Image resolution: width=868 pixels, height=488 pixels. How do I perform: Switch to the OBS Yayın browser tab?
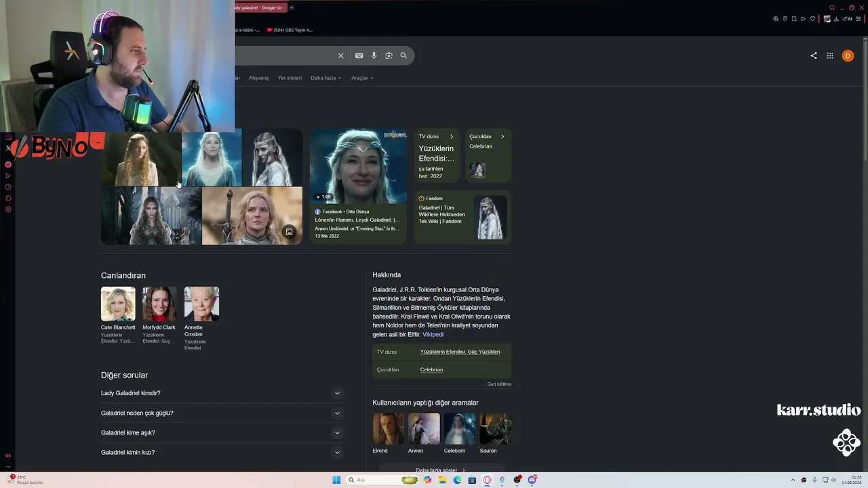(290, 30)
